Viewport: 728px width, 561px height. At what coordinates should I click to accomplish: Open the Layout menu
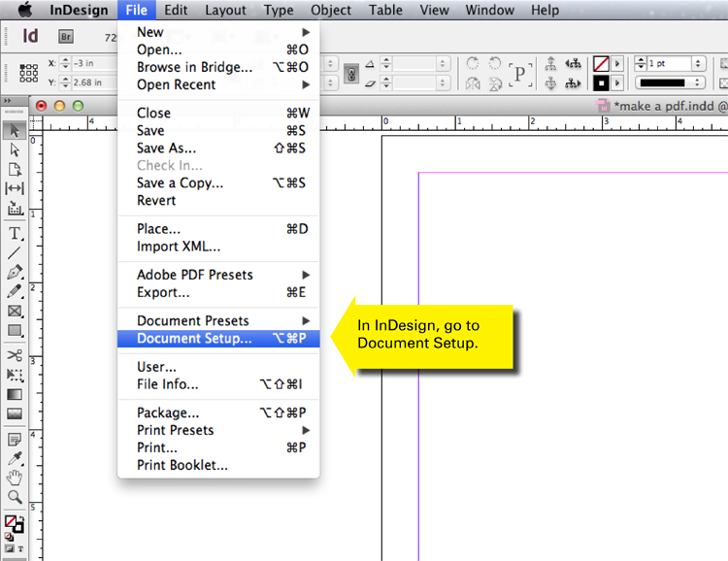(x=225, y=10)
